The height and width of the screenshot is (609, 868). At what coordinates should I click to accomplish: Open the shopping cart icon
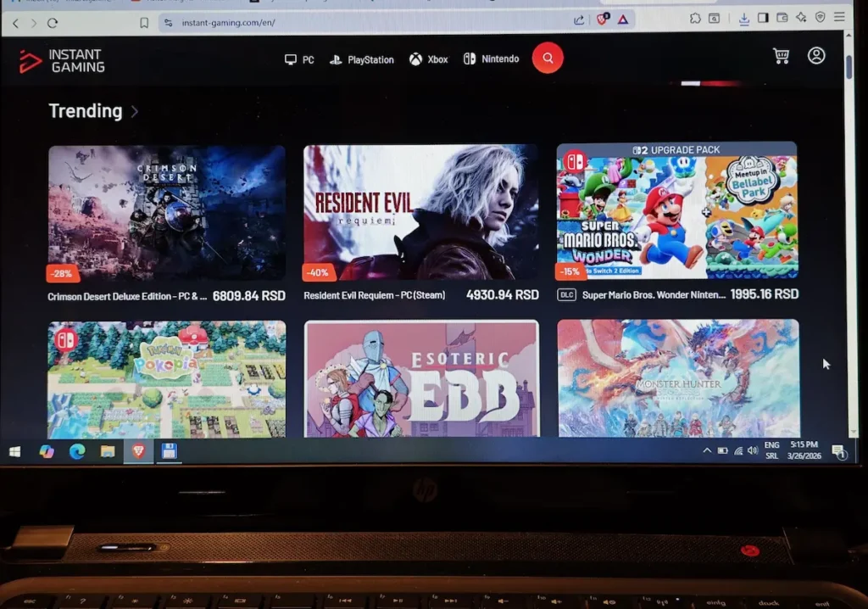[x=780, y=54]
